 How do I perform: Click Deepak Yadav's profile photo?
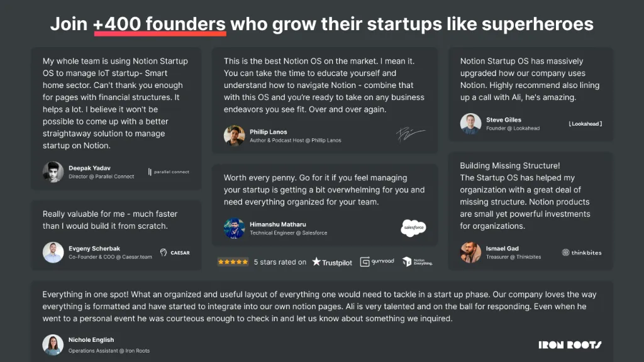53,172
